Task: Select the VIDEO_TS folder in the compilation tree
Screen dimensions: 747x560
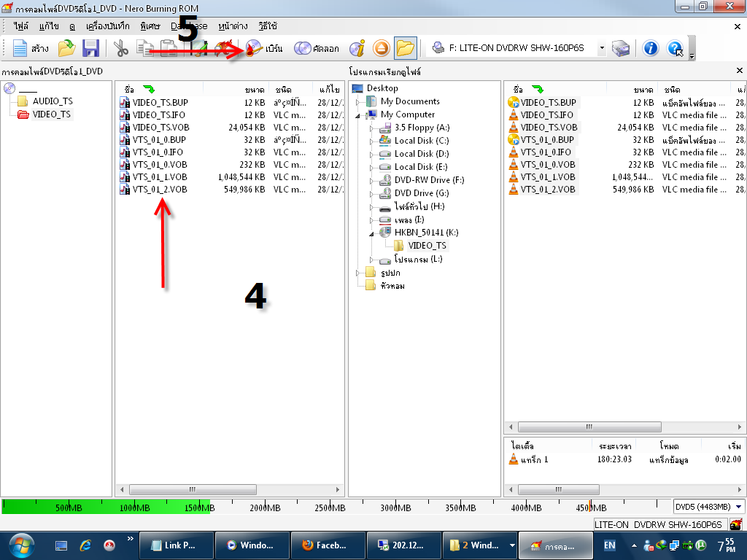Action: coord(52,114)
